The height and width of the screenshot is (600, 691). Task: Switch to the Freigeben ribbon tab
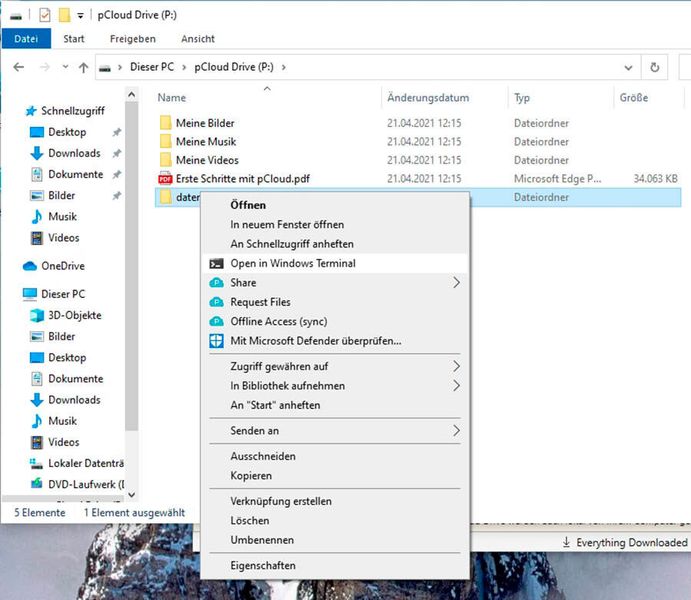pyautogui.click(x=133, y=39)
